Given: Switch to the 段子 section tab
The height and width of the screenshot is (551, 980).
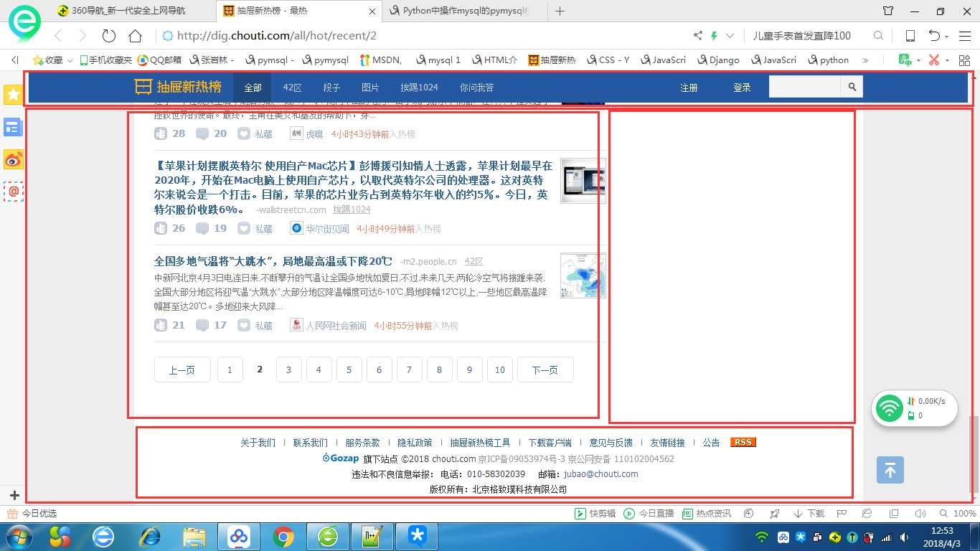Looking at the screenshot, I should pyautogui.click(x=331, y=87).
